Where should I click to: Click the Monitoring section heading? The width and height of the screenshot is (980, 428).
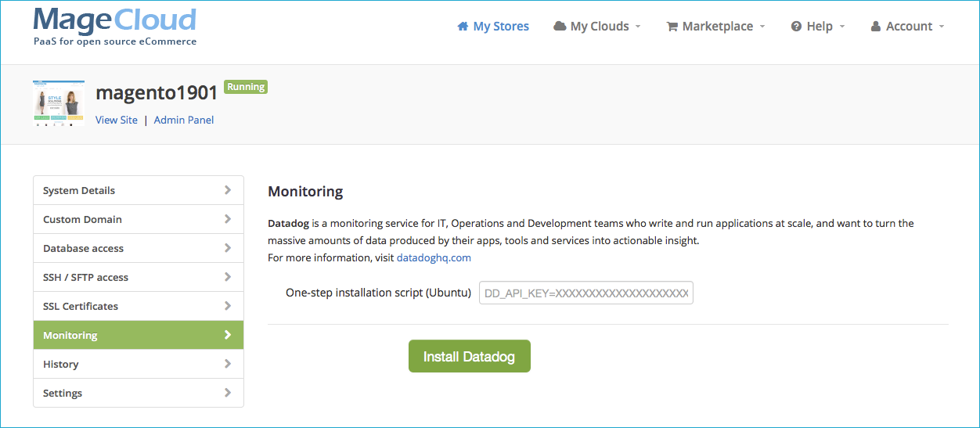point(305,191)
